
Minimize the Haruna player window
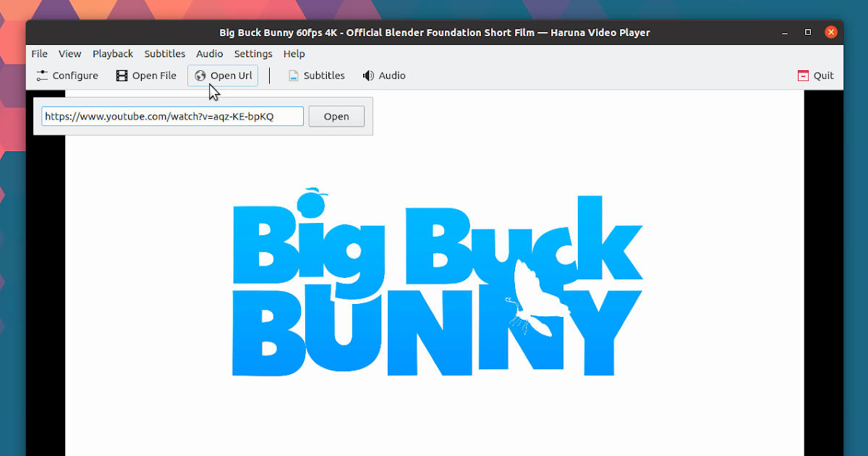(x=785, y=32)
